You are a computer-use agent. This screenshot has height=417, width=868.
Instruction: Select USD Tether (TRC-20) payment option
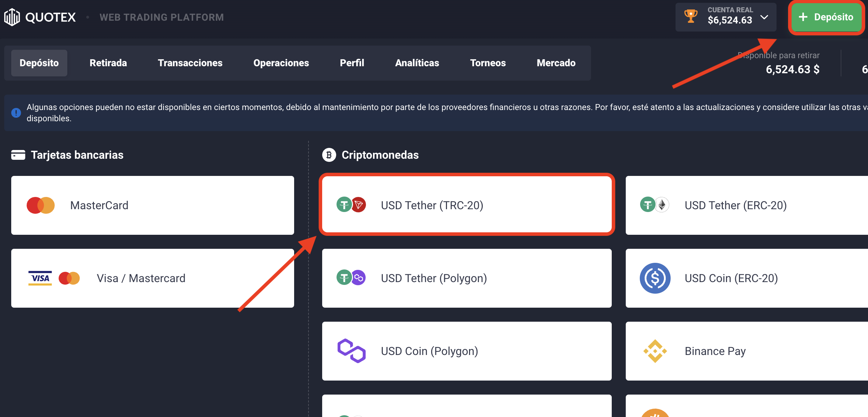(467, 205)
